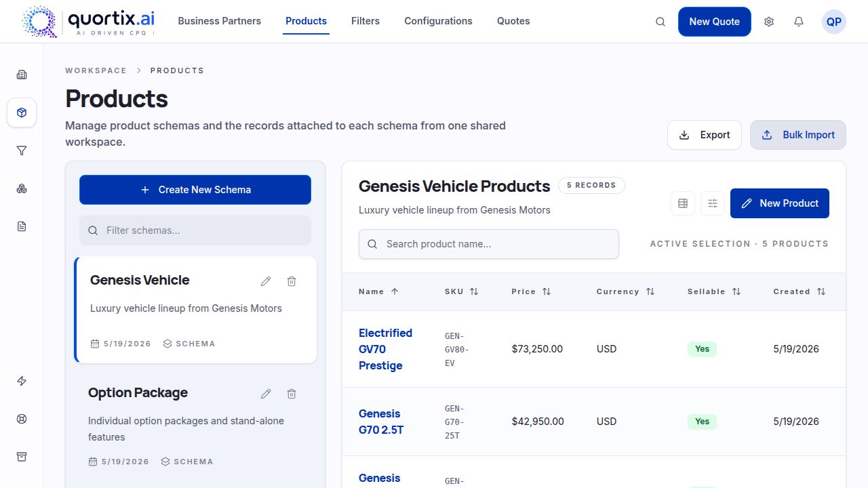Open the column settings sliders icon

pos(713,203)
